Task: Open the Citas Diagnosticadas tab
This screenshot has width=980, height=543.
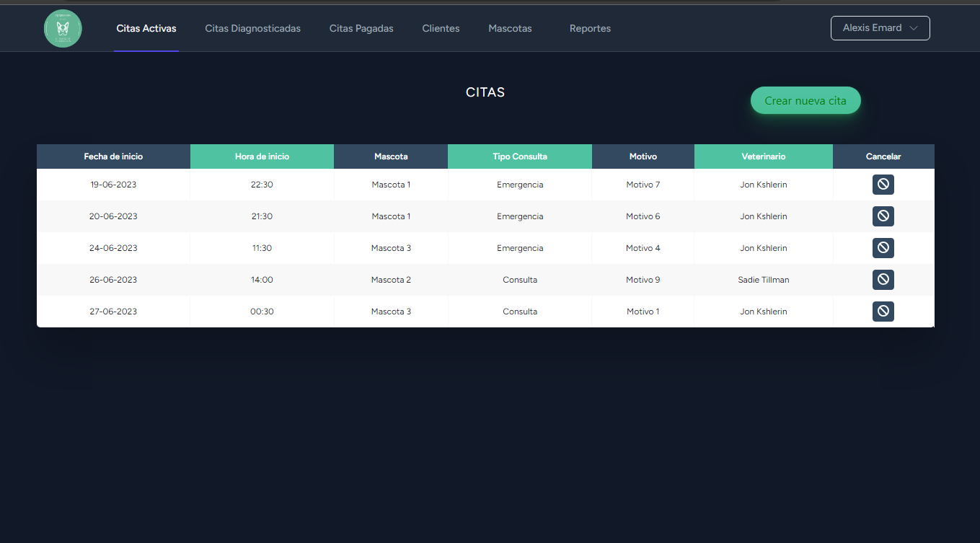Action: click(252, 29)
